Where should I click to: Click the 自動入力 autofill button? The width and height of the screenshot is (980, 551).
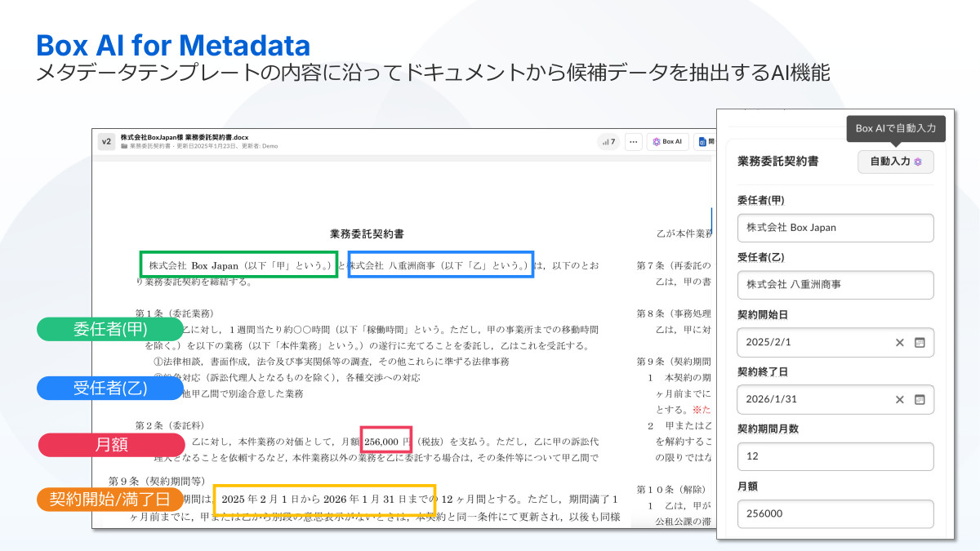coord(895,162)
